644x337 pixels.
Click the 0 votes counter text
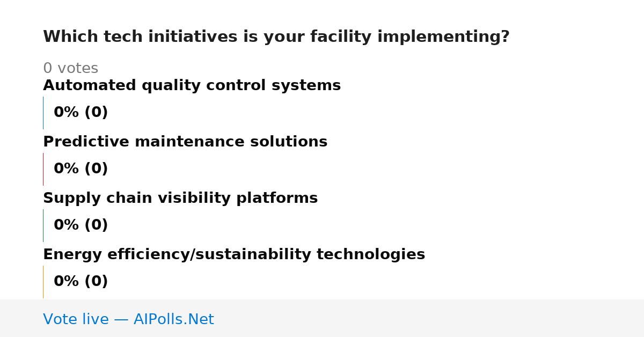tap(70, 69)
